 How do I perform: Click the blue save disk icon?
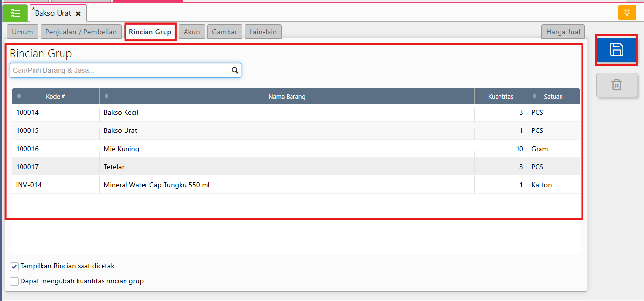pyautogui.click(x=616, y=49)
